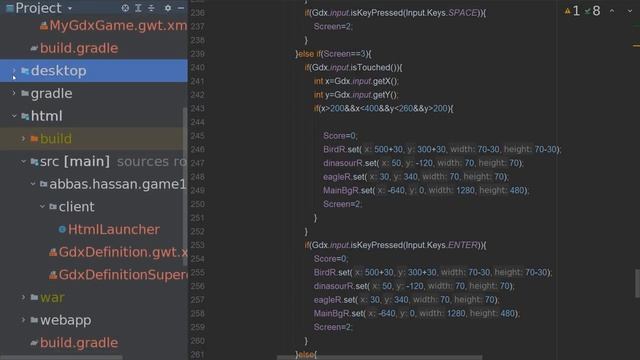
Task: Open Project panel settings gear
Action: (x=168, y=8)
